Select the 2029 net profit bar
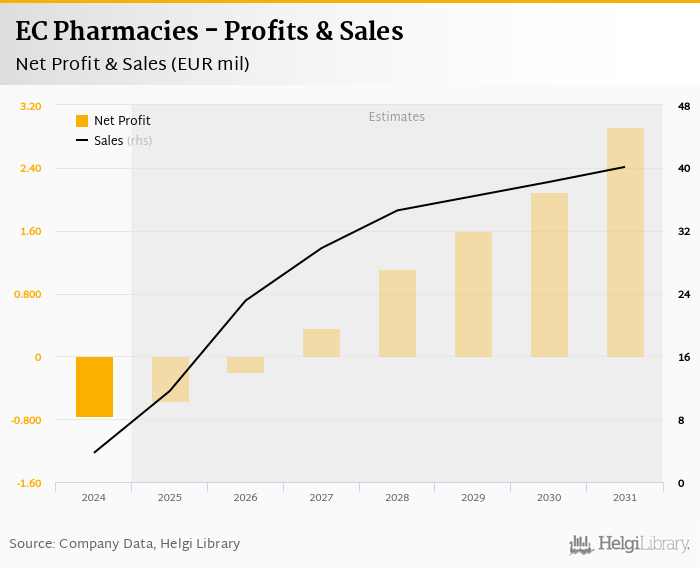 pyautogui.click(x=473, y=294)
